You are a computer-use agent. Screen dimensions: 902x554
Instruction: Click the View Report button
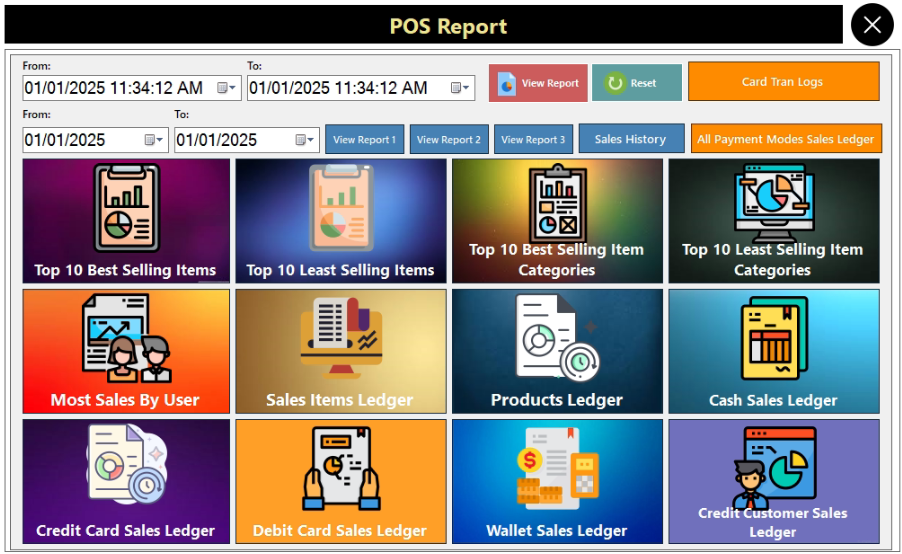[538, 83]
